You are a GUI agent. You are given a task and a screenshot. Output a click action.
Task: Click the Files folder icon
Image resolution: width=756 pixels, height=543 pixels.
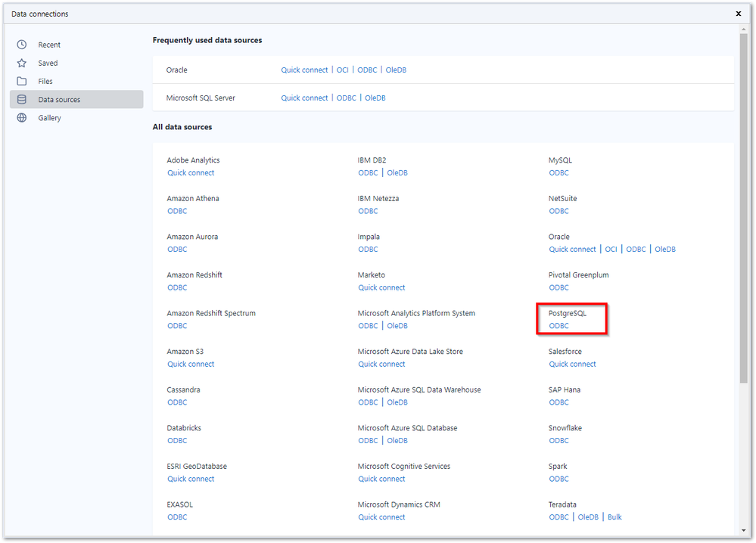[x=22, y=81]
